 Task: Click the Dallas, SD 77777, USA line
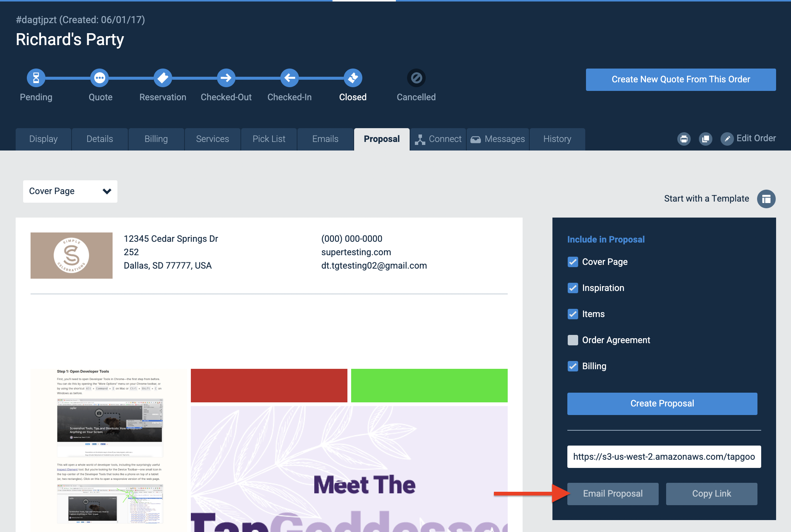168,266
